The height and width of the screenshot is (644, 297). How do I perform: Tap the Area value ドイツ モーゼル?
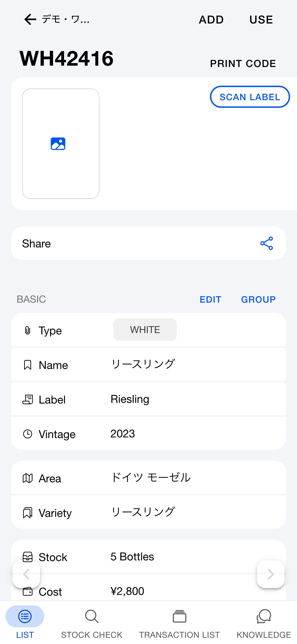tap(151, 477)
